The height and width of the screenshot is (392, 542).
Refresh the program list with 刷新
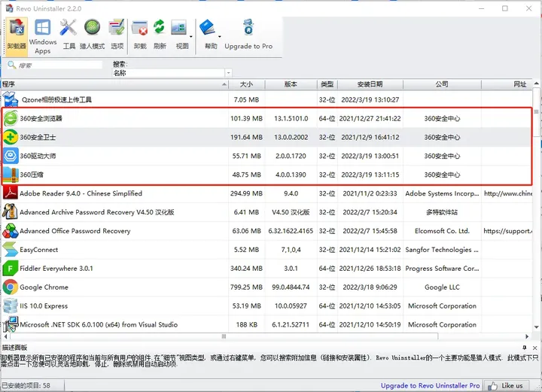[x=160, y=34]
